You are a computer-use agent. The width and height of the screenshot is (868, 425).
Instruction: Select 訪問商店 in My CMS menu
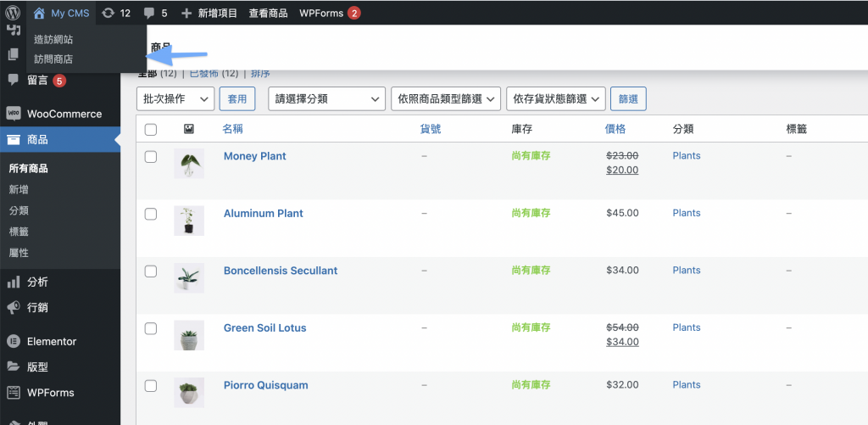pyautogui.click(x=53, y=59)
